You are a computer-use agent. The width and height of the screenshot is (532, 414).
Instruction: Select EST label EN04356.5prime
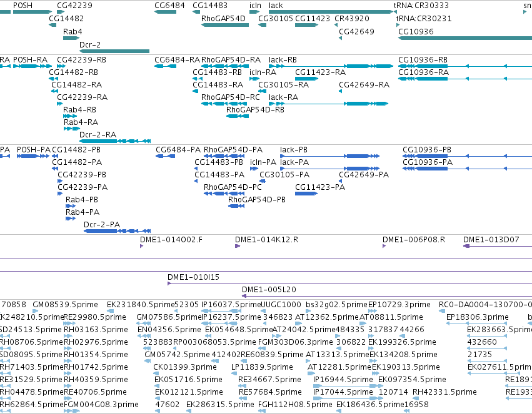[169, 330]
